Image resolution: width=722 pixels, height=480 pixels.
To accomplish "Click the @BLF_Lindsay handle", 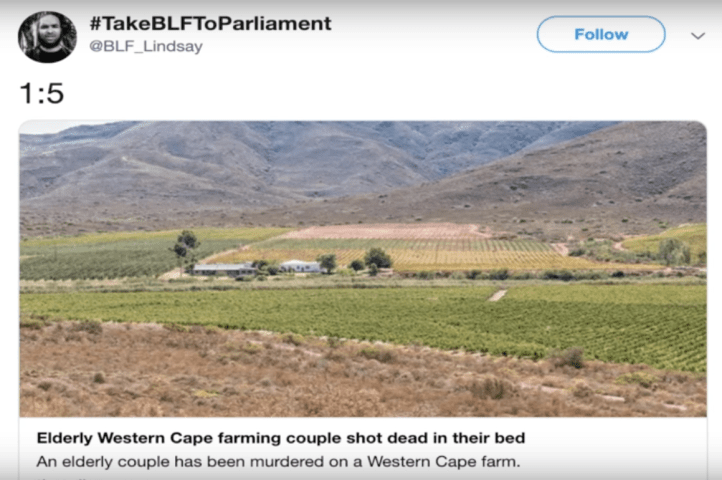I will (146, 46).
